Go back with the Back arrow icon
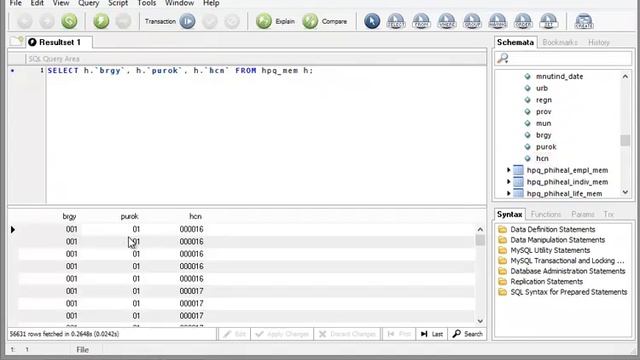The height and width of the screenshot is (360, 640). [x=25, y=21]
